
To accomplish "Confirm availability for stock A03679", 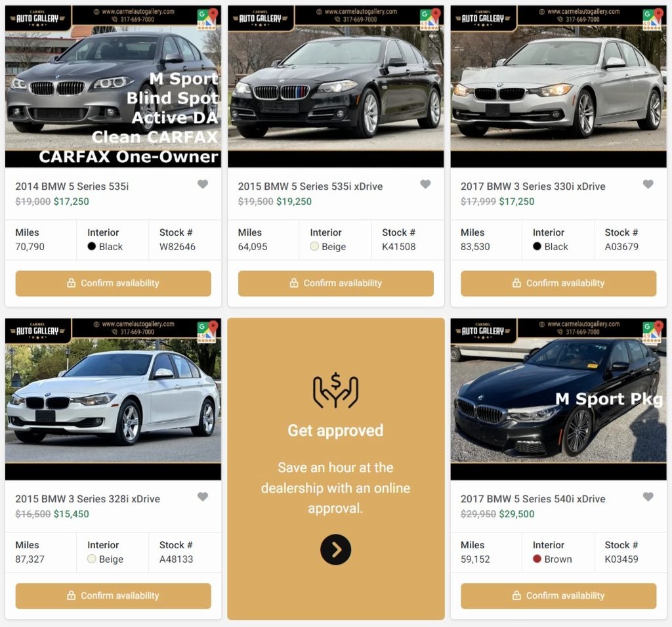I will [x=558, y=283].
